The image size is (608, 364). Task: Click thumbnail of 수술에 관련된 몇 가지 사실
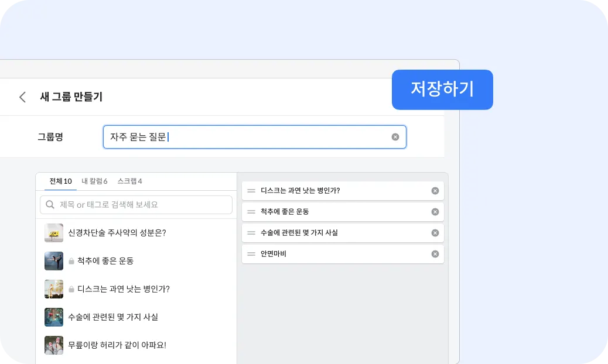[54, 317]
